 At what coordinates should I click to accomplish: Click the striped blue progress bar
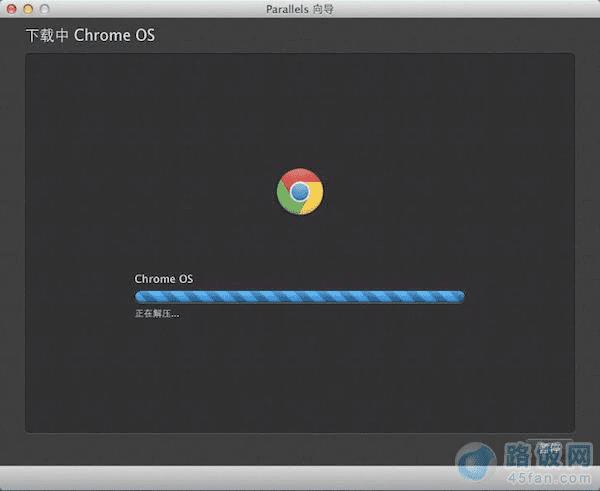[x=300, y=297]
